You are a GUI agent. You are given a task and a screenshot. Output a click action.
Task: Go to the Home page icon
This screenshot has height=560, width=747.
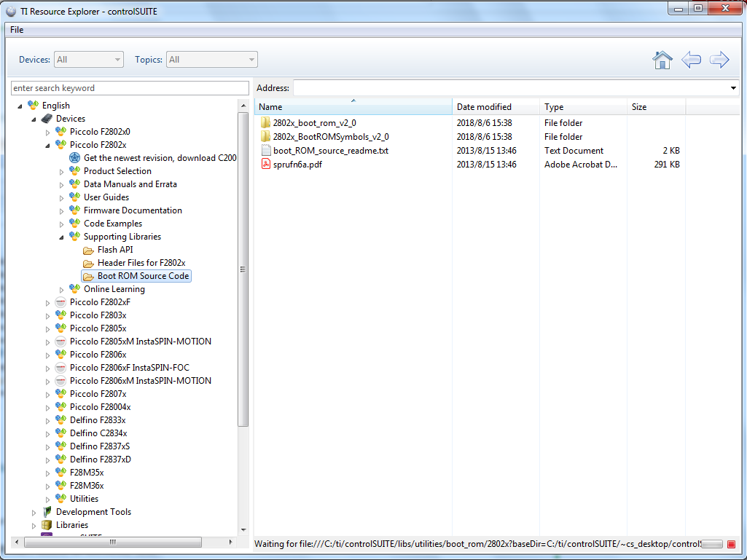click(x=662, y=60)
